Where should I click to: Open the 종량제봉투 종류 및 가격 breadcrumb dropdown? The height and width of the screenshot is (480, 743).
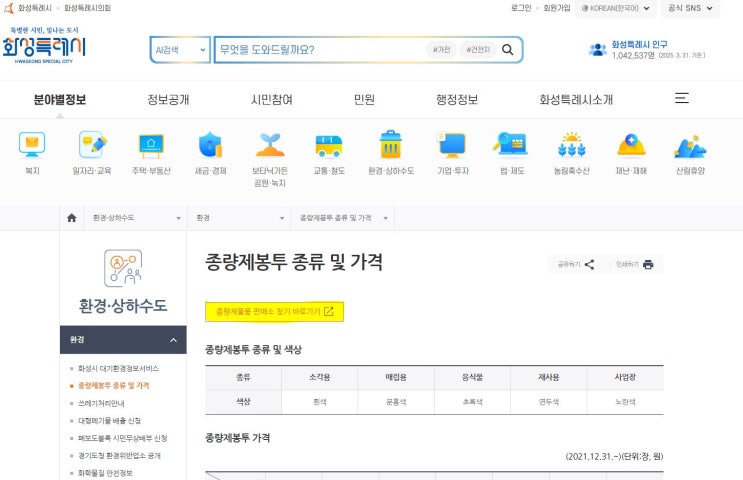343,218
